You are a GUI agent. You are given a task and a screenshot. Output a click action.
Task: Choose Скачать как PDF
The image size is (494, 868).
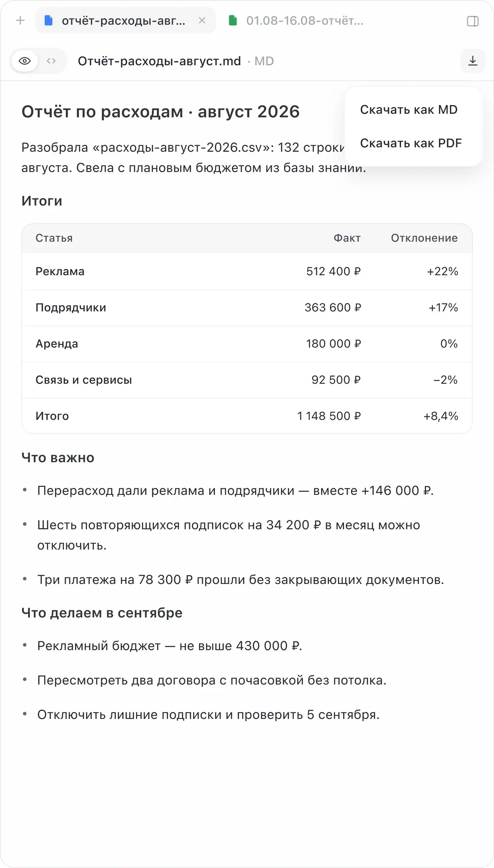click(411, 143)
